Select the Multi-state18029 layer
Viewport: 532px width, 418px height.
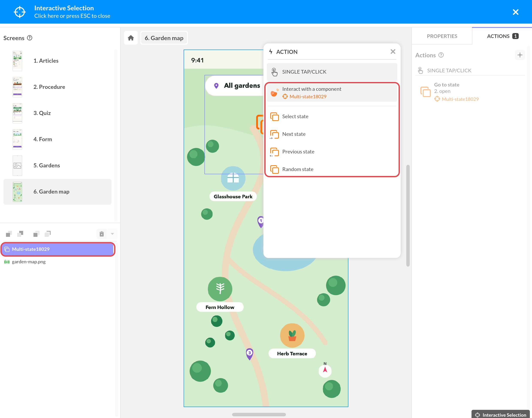(x=58, y=249)
